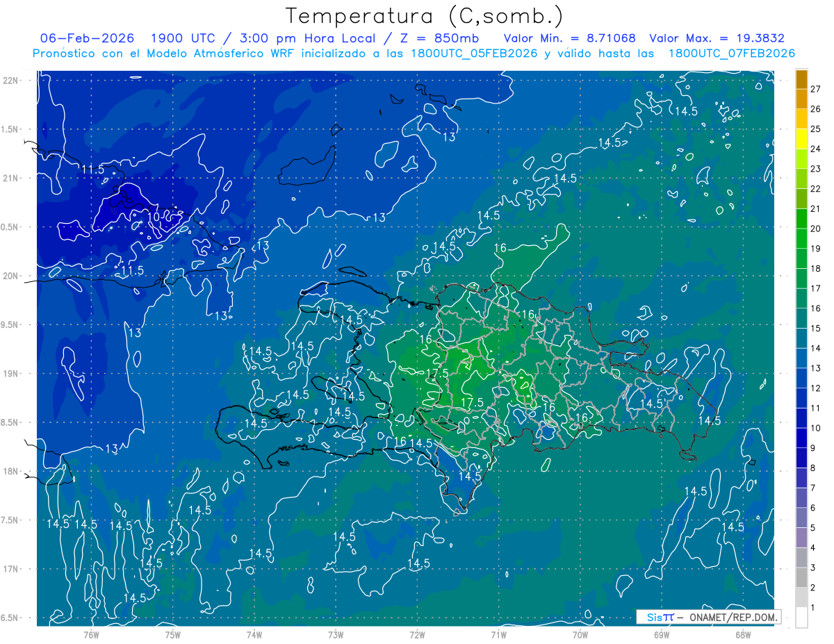
Task: Click the "20" tick on color scale
Action: (x=815, y=229)
